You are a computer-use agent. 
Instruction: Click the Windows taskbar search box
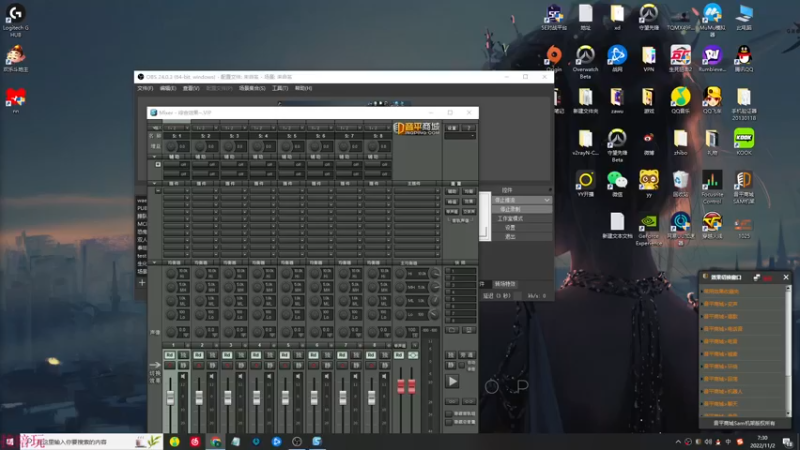point(91,441)
